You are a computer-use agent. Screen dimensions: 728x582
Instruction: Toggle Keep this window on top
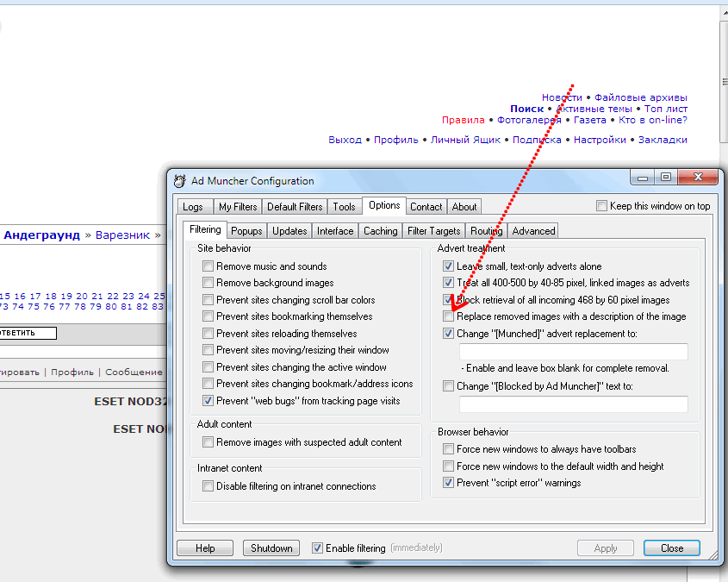(601, 206)
